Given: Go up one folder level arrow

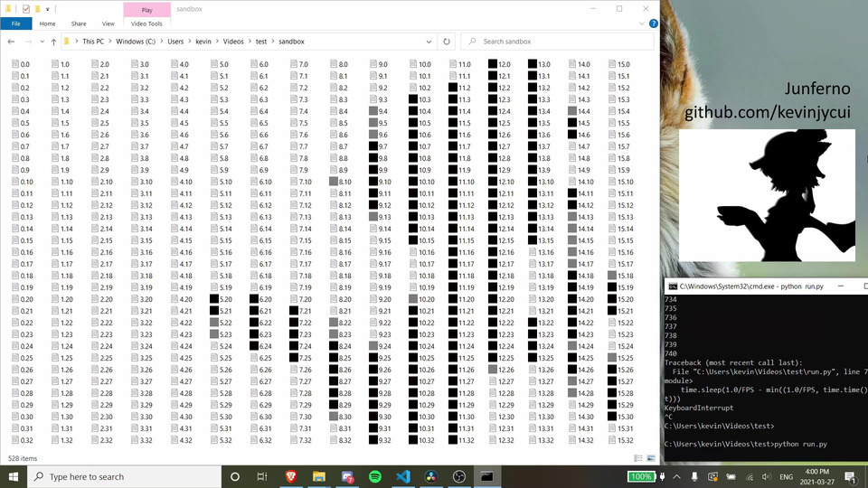Looking at the screenshot, I should tap(53, 42).
